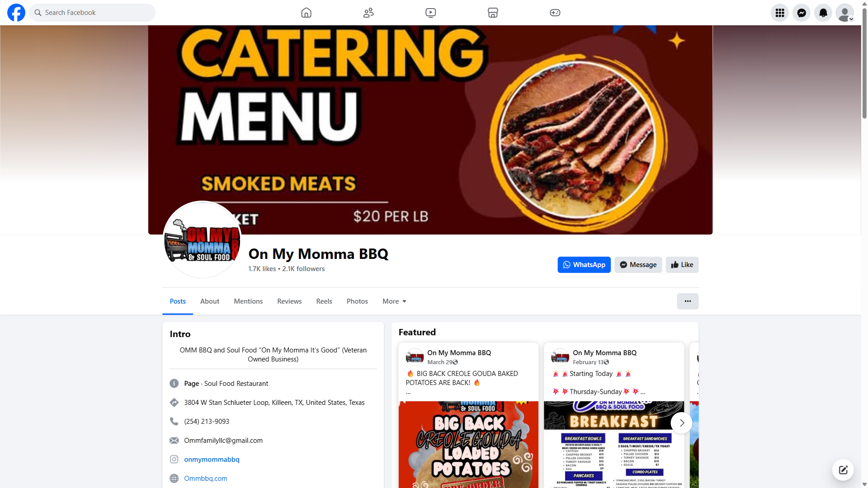Open the Messenger icon in the header
This screenshot has width=868, height=488.
pyautogui.click(x=801, y=13)
